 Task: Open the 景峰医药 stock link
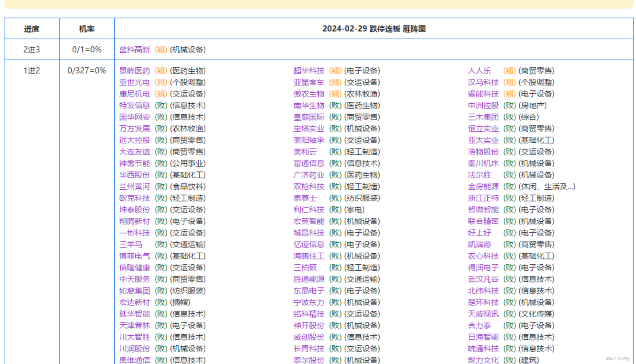click(x=135, y=71)
